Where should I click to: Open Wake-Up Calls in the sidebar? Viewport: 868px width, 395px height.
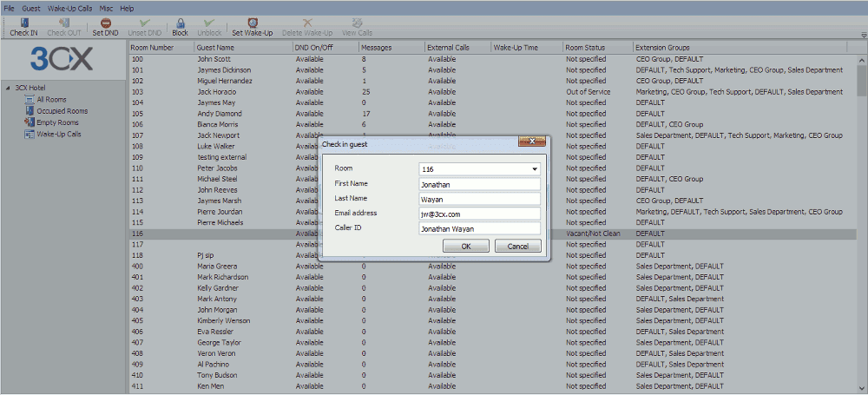tap(58, 135)
